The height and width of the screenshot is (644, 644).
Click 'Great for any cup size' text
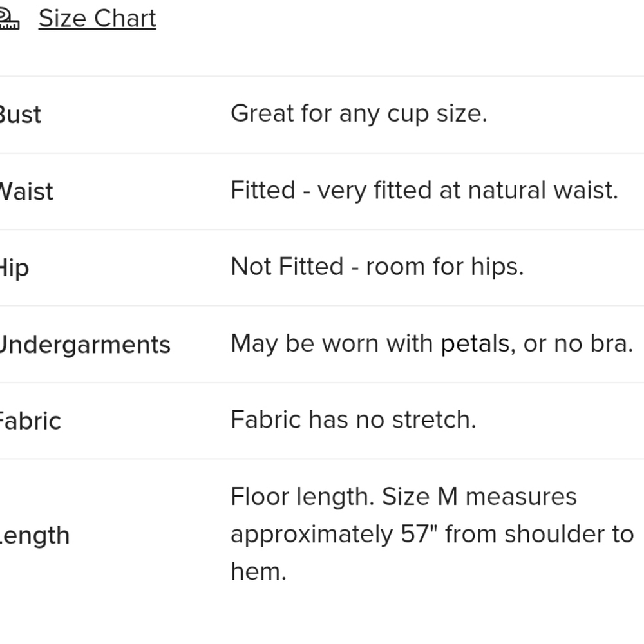pyautogui.click(x=359, y=114)
